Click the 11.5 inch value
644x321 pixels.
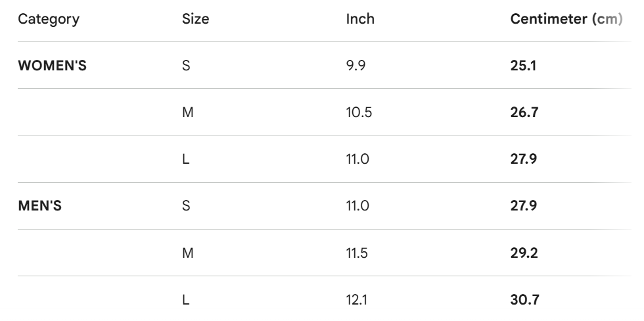tap(357, 253)
